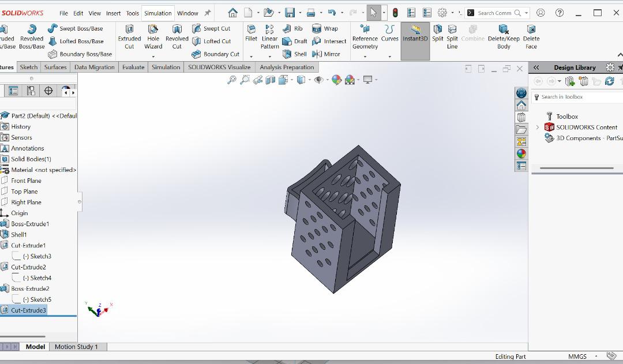
Task: Select the Intersect tool
Action: tap(329, 42)
